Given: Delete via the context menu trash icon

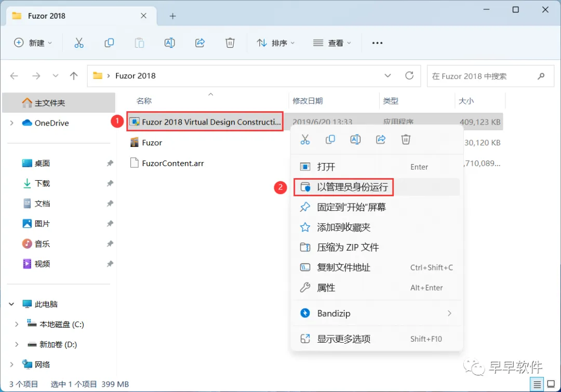Looking at the screenshot, I should pos(406,140).
